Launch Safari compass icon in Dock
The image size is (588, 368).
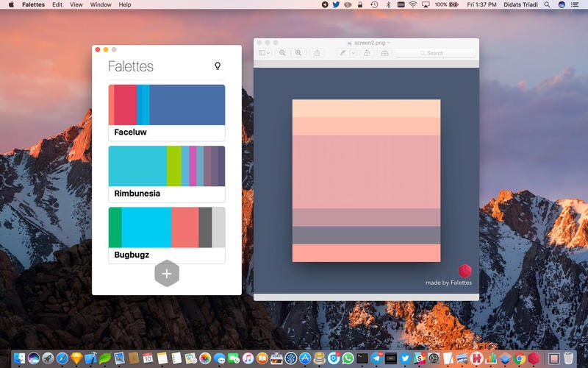click(x=62, y=358)
